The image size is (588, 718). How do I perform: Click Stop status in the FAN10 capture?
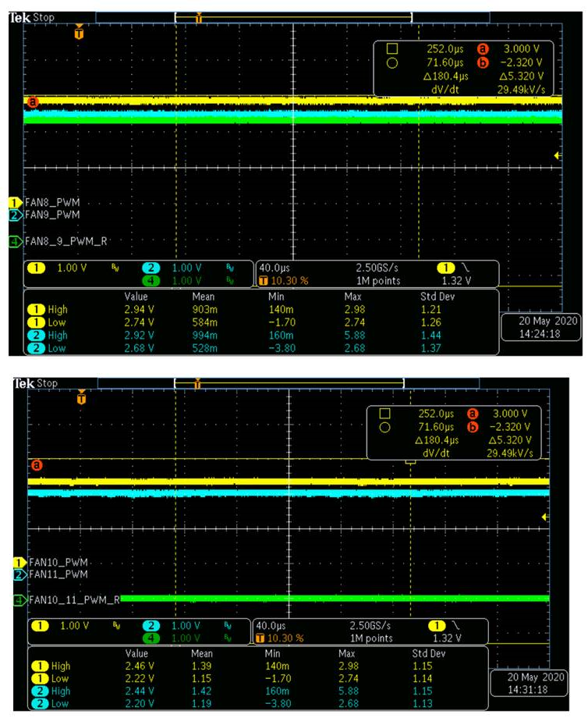click(47, 383)
